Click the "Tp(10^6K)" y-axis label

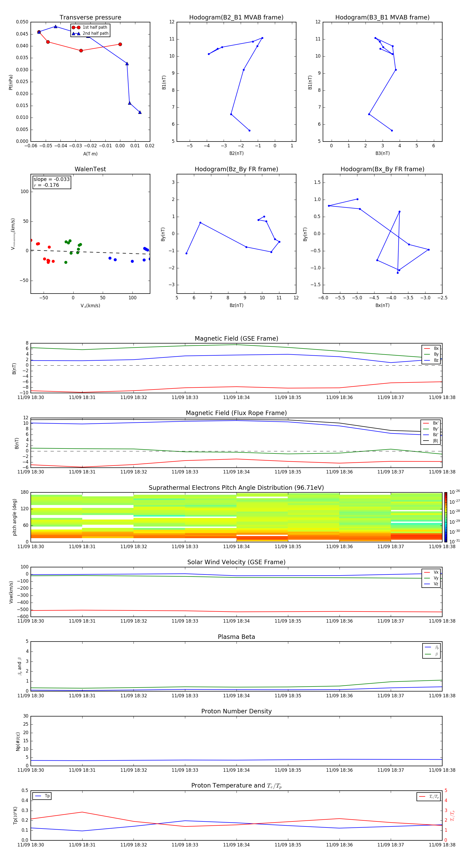coord(15,815)
